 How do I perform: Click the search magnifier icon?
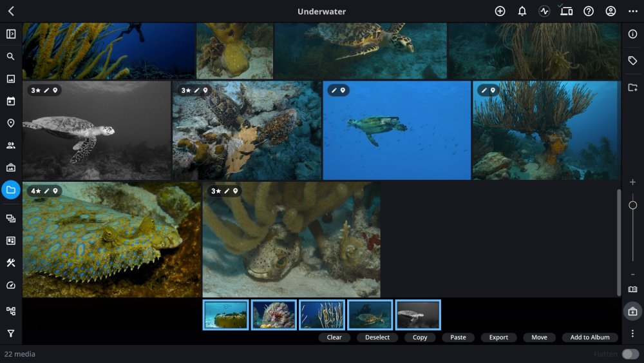(x=11, y=57)
